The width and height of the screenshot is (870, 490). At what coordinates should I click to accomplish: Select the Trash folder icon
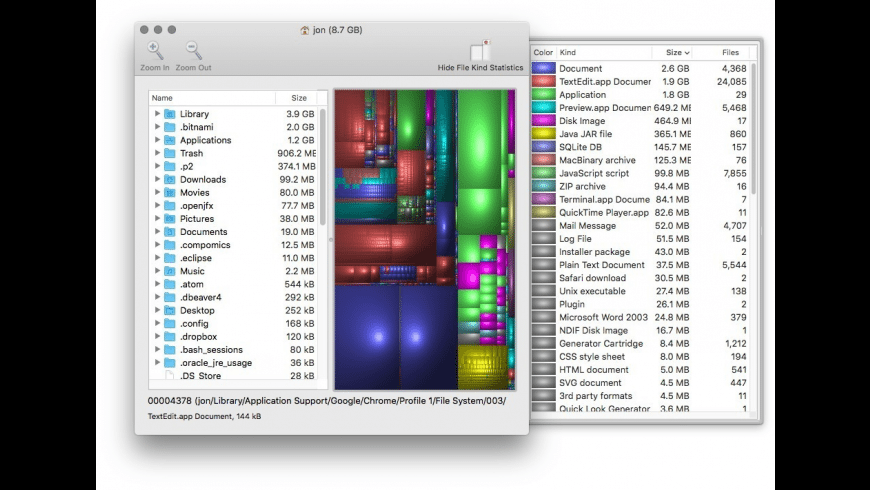pyautogui.click(x=169, y=153)
